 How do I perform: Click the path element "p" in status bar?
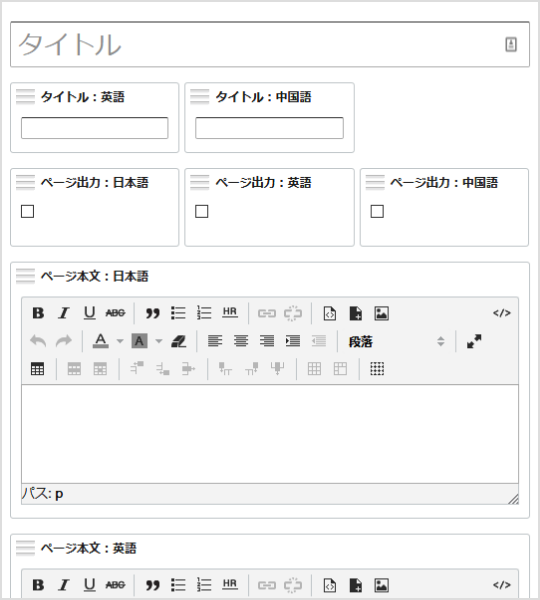tap(59, 494)
